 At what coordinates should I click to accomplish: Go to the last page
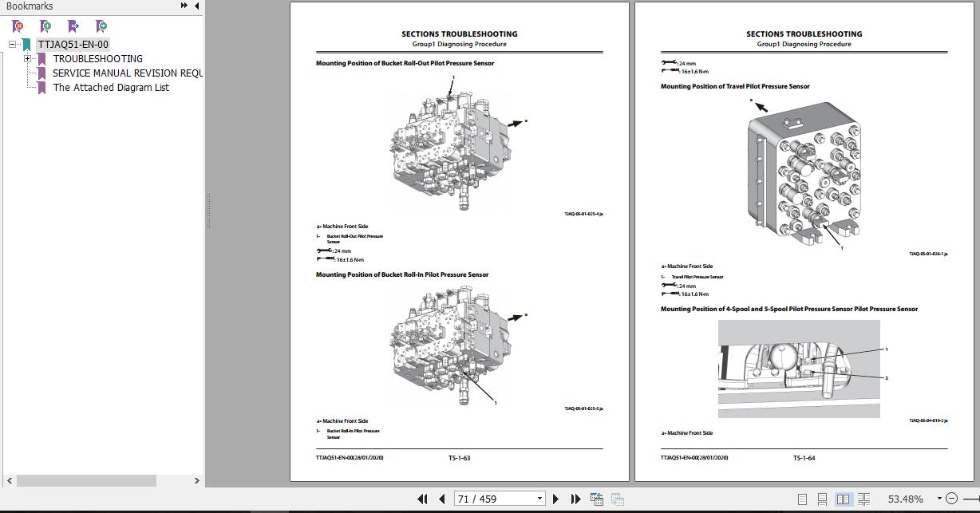click(x=575, y=499)
